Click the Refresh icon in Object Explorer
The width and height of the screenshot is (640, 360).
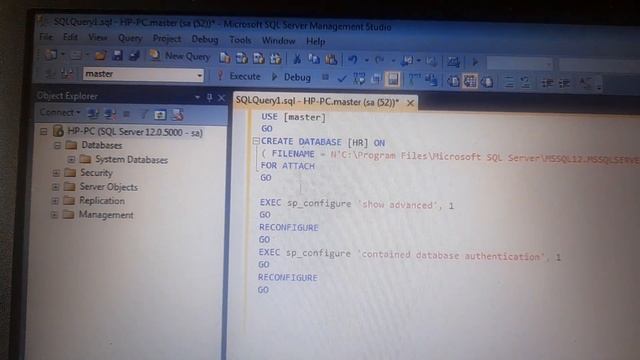(160, 115)
